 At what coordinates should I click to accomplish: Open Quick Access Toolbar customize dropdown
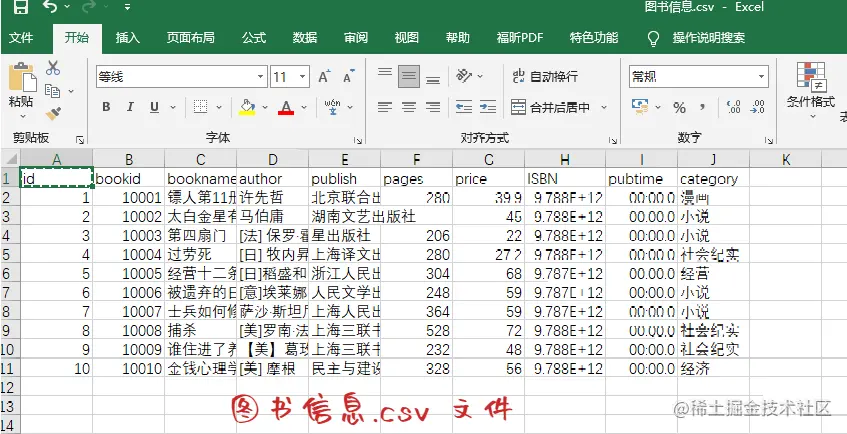[x=127, y=7]
